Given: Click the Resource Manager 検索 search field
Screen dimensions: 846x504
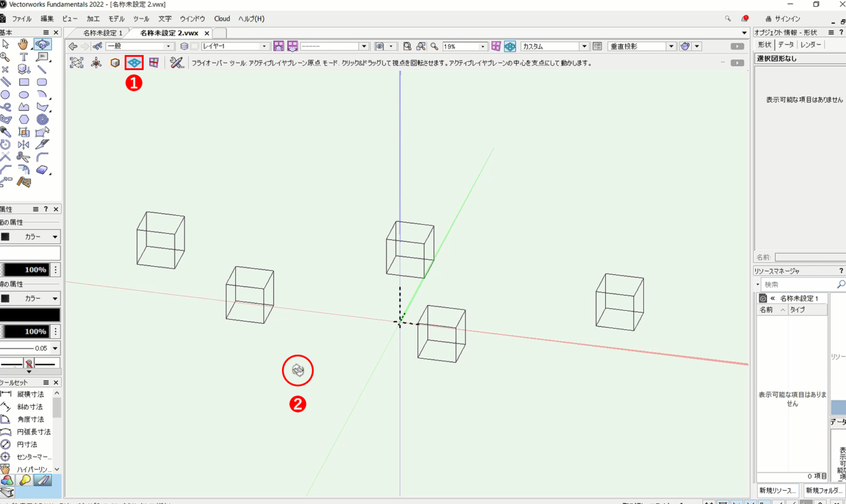Looking at the screenshot, I should (798, 284).
